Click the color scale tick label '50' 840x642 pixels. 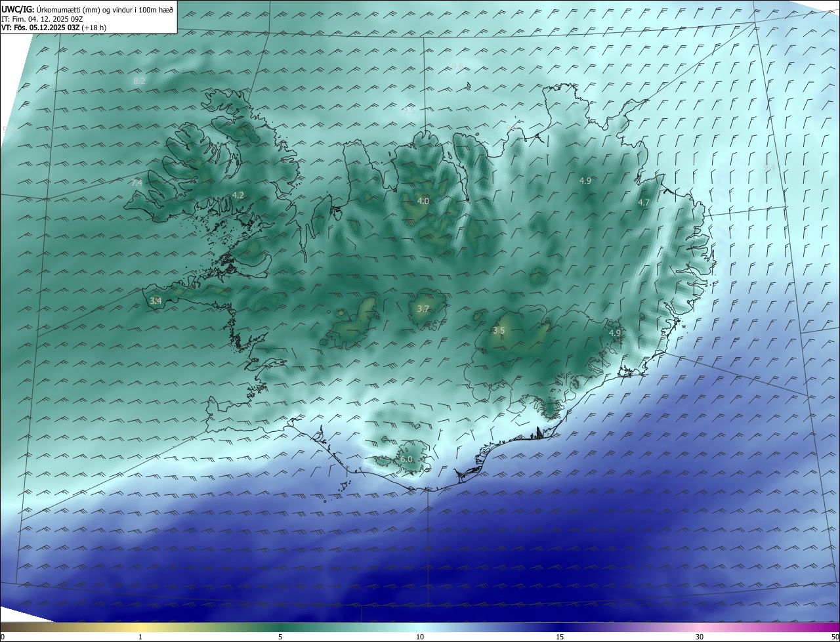834,637
